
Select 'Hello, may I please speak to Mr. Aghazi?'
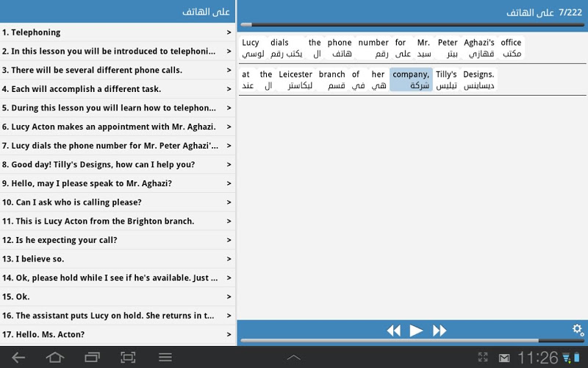(x=118, y=183)
